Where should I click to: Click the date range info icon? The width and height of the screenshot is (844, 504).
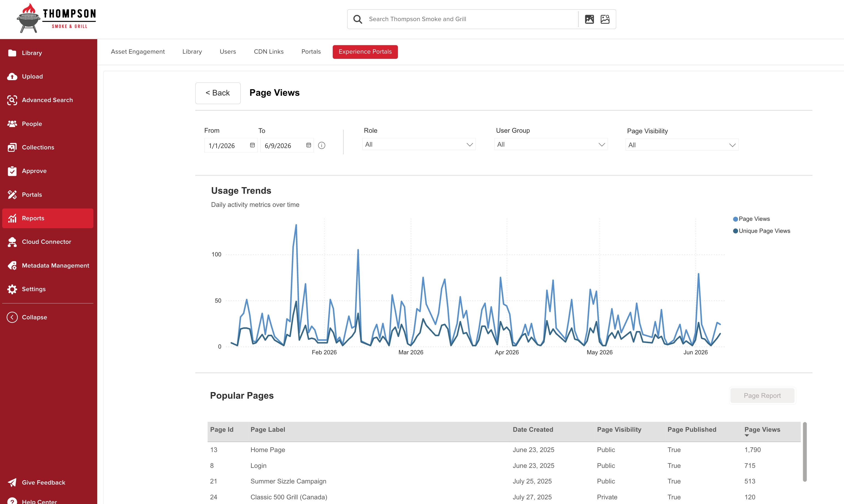tap(321, 145)
